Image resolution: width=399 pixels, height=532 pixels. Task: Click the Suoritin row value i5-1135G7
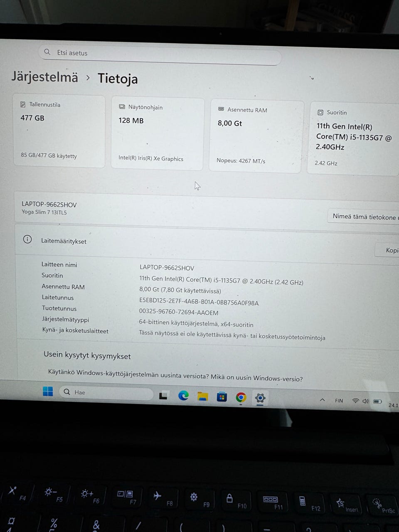[x=221, y=281]
